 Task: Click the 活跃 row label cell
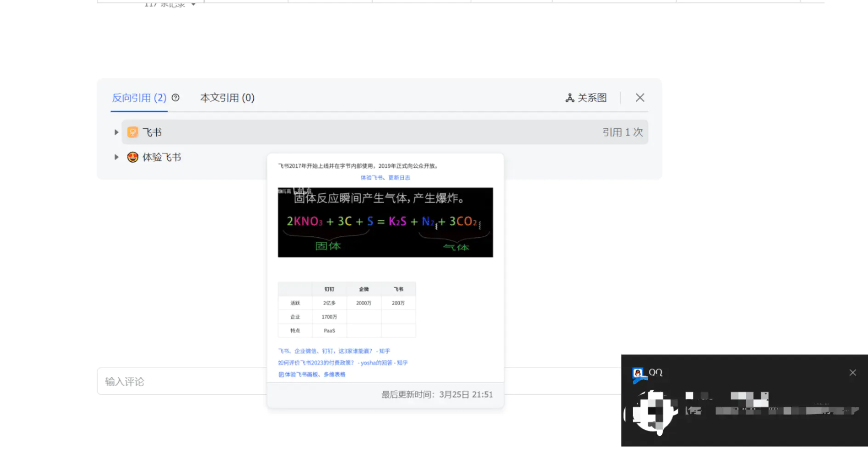coord(295,303)
